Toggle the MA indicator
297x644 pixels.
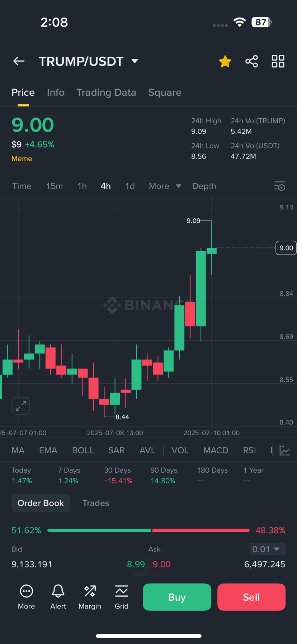click(x=18, y=450)
